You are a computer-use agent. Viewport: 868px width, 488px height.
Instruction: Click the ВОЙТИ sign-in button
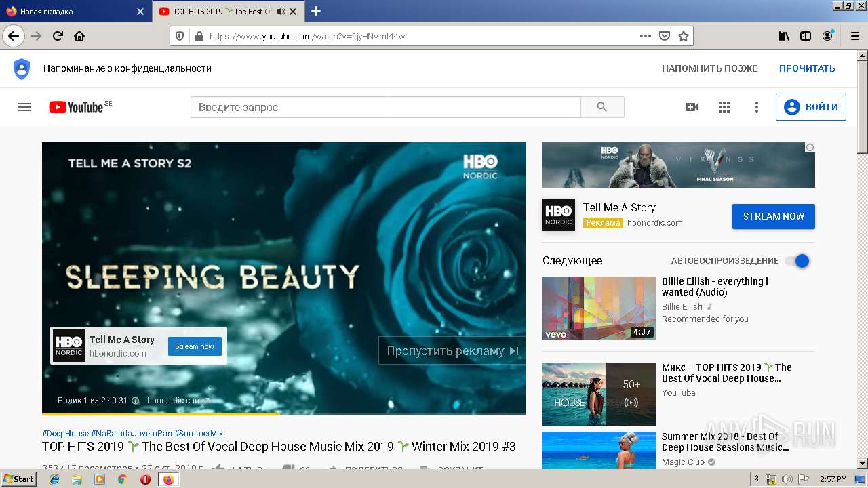coord(810,107)
